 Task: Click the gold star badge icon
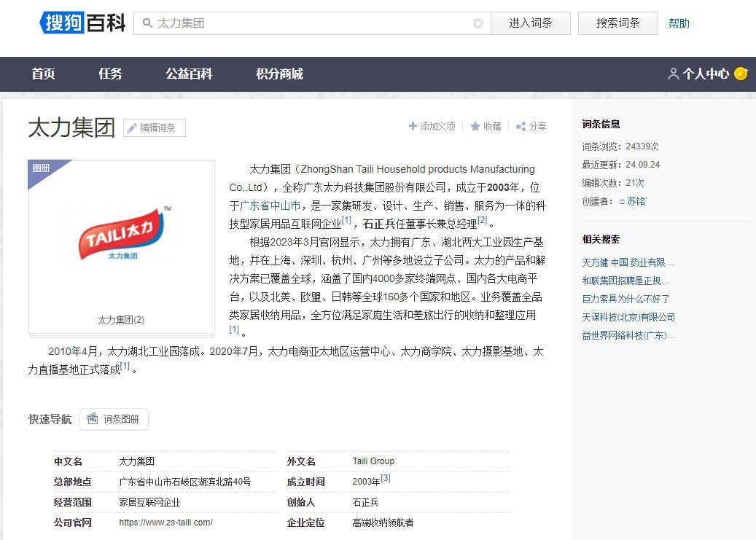click(741, 74)
